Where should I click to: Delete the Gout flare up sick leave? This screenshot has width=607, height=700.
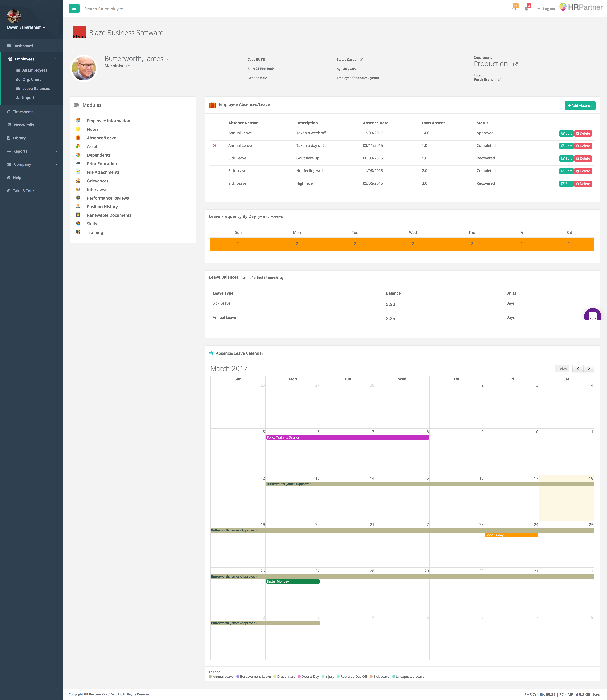(x=583, y=158)
